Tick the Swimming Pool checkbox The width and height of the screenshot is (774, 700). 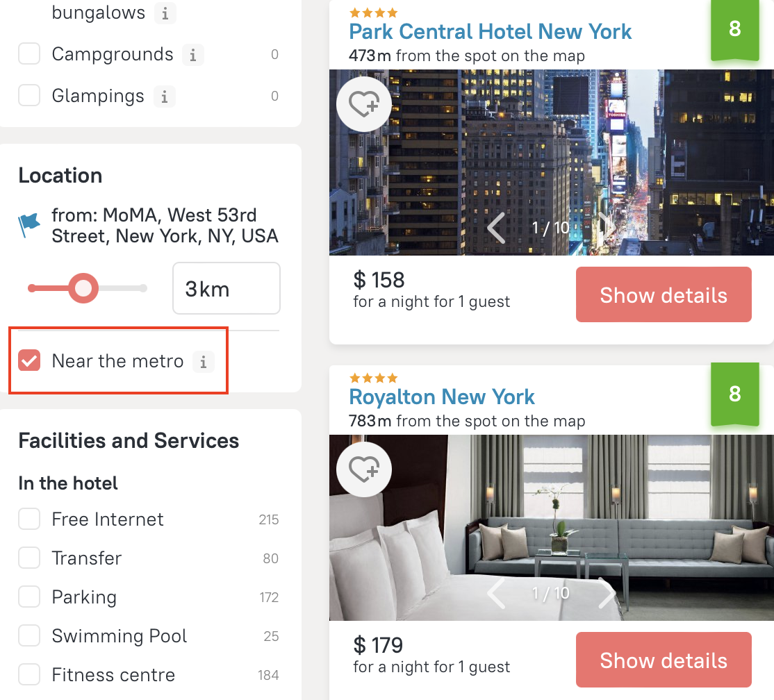[29, 635]
